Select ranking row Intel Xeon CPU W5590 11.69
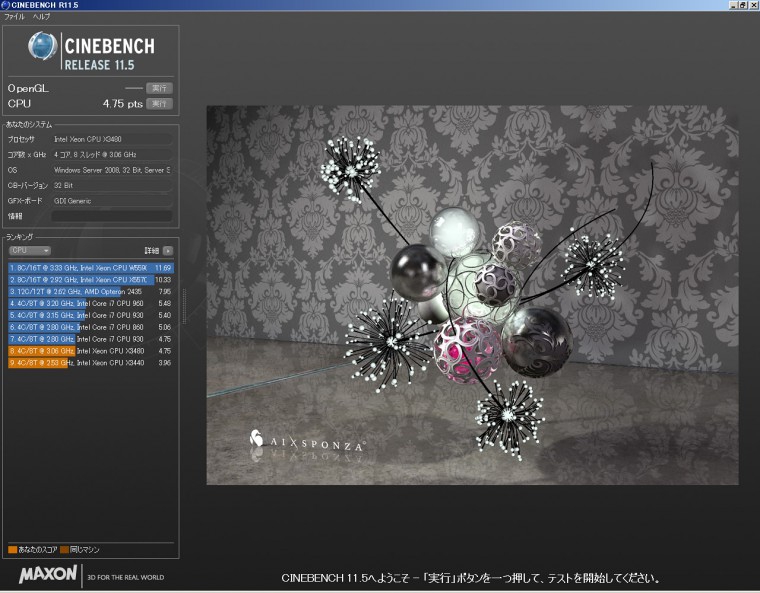This screenshot has height=593, width=760. [91, 268]
